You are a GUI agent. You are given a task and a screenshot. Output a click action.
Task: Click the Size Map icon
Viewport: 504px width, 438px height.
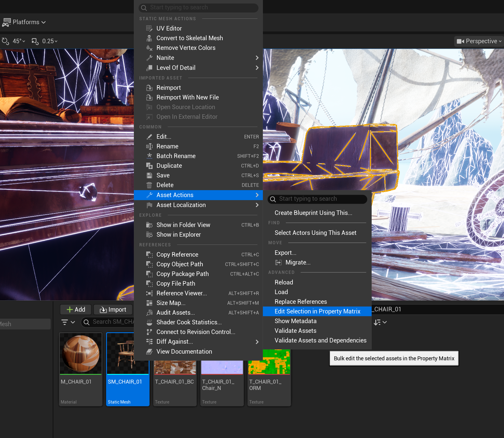(149, 303)
